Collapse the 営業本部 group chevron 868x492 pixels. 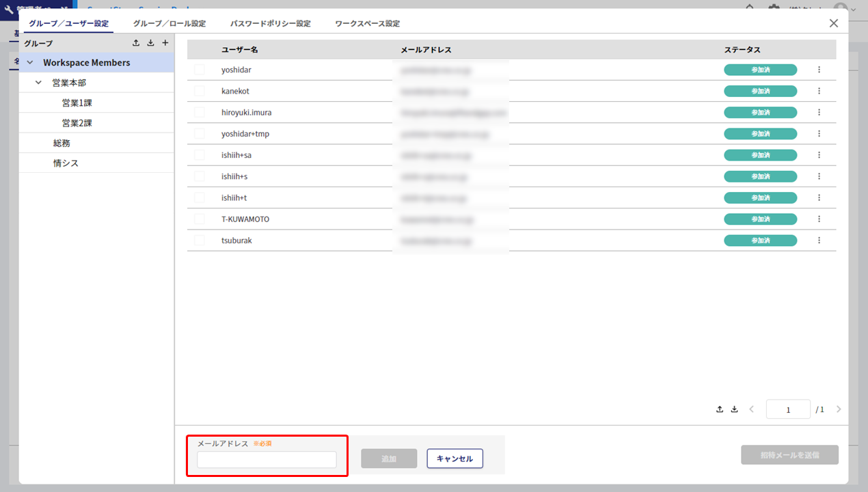click(39, 83)
